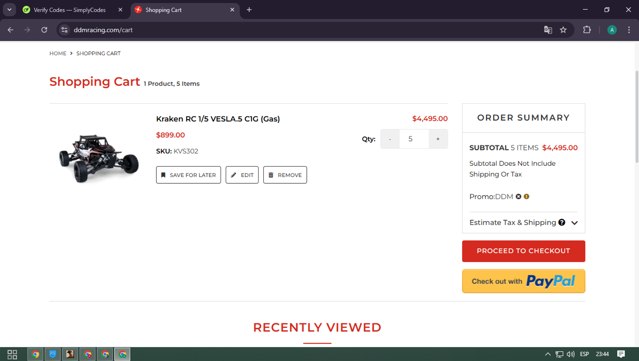Go to HOME breadcrumb link
The height and width of the screenshot is (361, 639).
pyautogui.click(x=57, y=53)
